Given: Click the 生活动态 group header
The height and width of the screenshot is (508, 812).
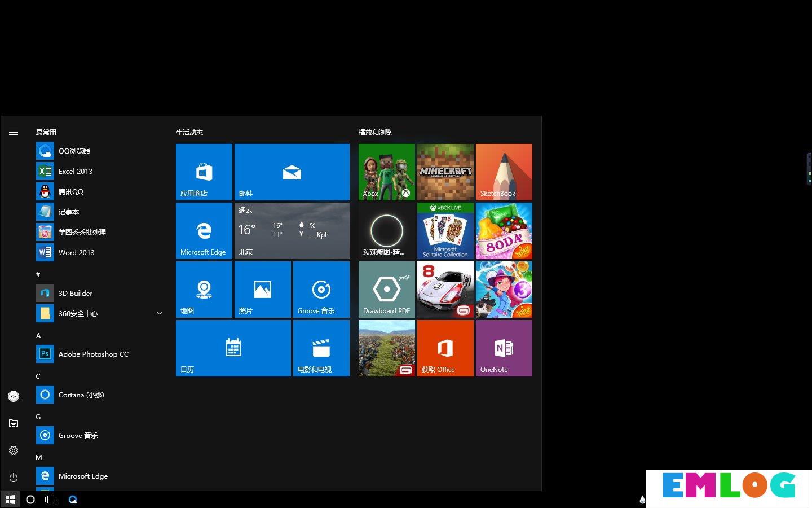Looking at the screenshot, I should pos(189,132).
